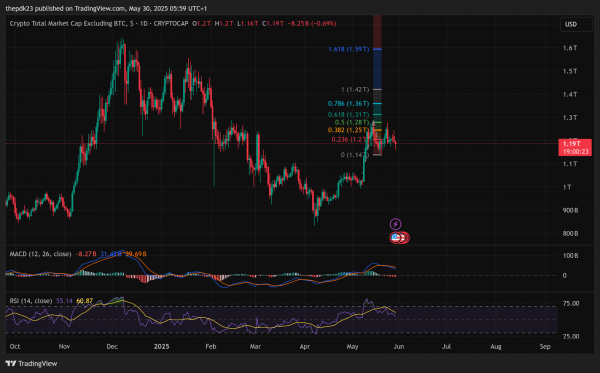The image size is (600, 373).
Task: Open the RSI (14, close) indicator legend
Action: click(x=31, y=301)
